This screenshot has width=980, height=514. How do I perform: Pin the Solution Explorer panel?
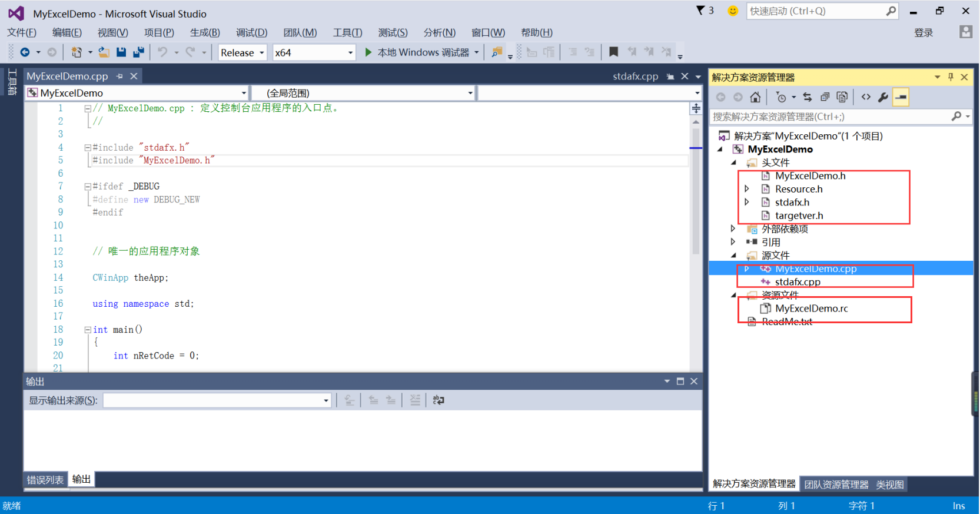pyautogui.click(x=951, y=77)
